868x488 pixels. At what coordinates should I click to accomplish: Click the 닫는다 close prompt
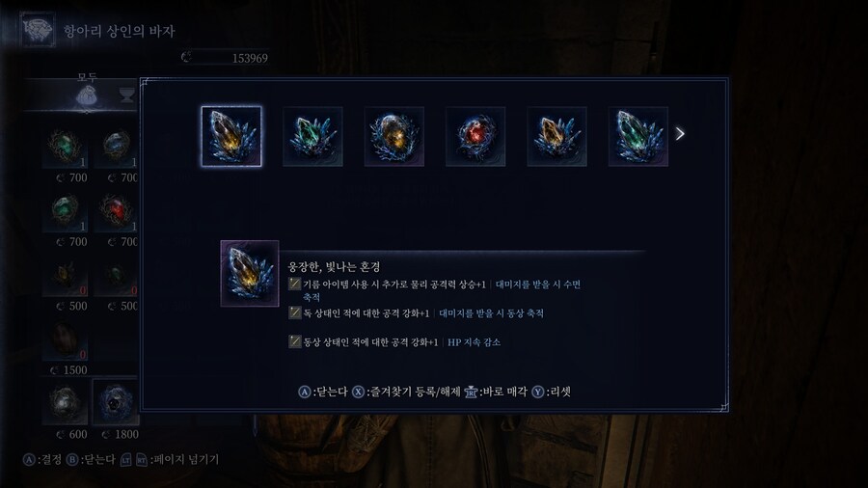tap(323, 392)
